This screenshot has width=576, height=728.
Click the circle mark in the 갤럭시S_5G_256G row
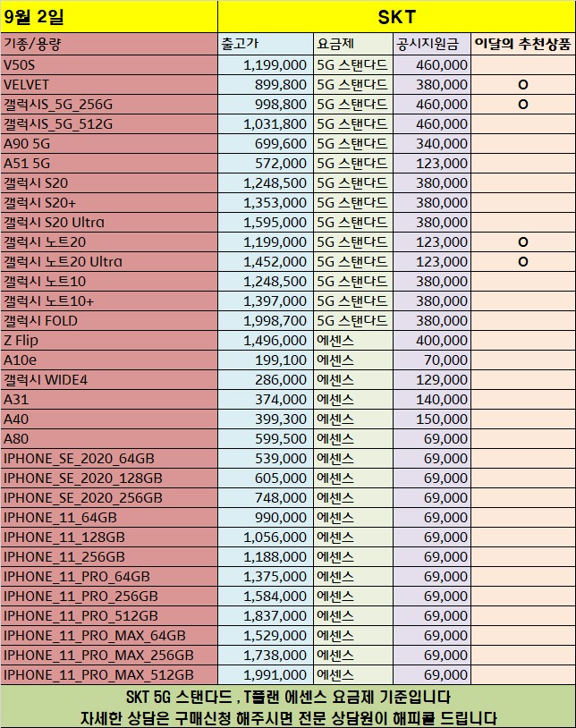pos(523,105)
